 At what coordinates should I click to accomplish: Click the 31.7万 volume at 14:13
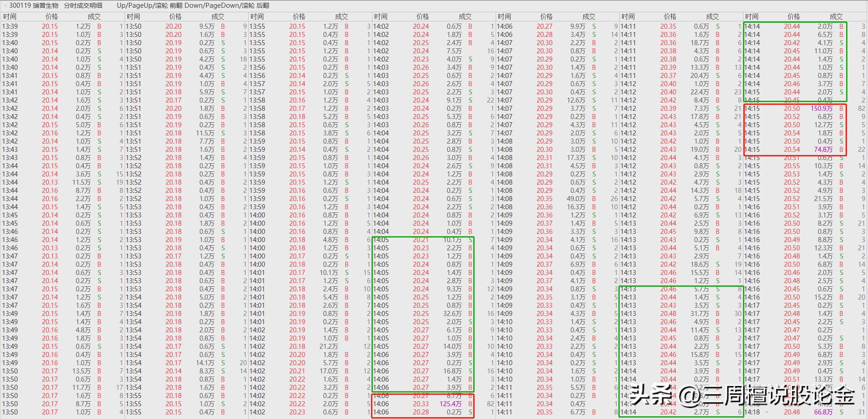700,314
